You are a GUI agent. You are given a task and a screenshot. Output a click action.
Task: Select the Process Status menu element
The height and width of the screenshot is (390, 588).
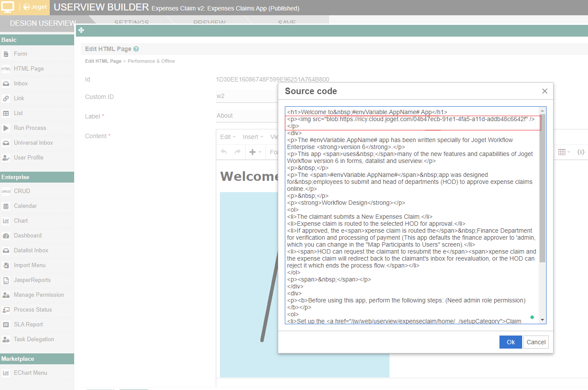(x=37, y=310)
